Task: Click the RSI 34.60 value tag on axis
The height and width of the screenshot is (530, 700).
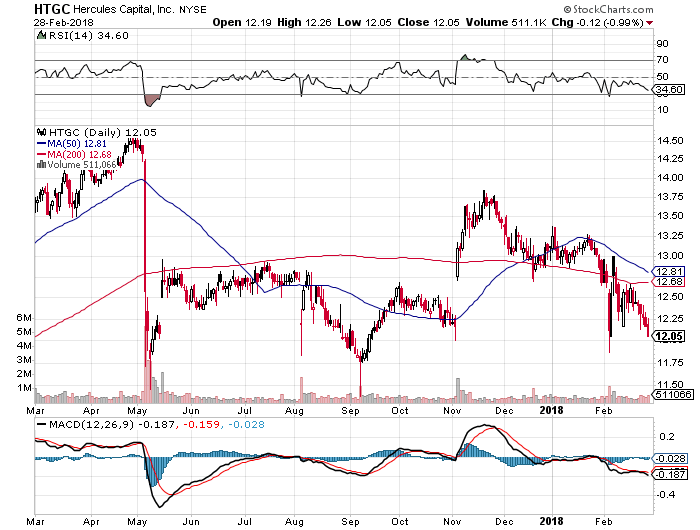Action: tap(668, 90)
